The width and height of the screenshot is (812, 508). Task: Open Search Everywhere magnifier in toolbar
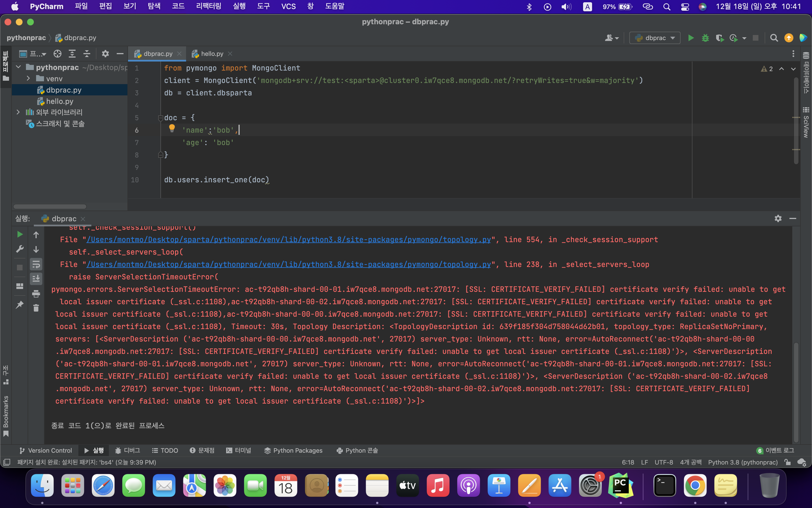[774, 38]
